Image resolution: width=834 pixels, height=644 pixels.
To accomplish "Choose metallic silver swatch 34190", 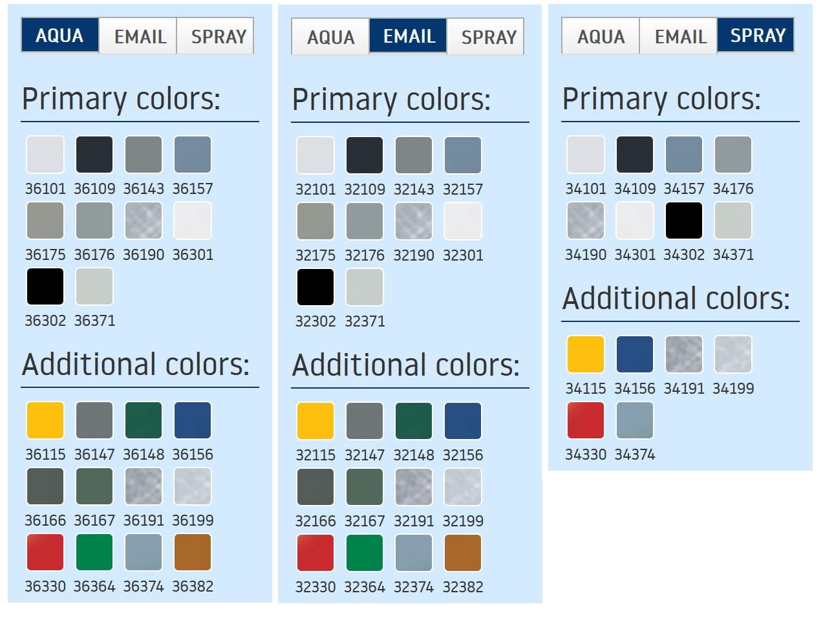I will pos(586,220).
